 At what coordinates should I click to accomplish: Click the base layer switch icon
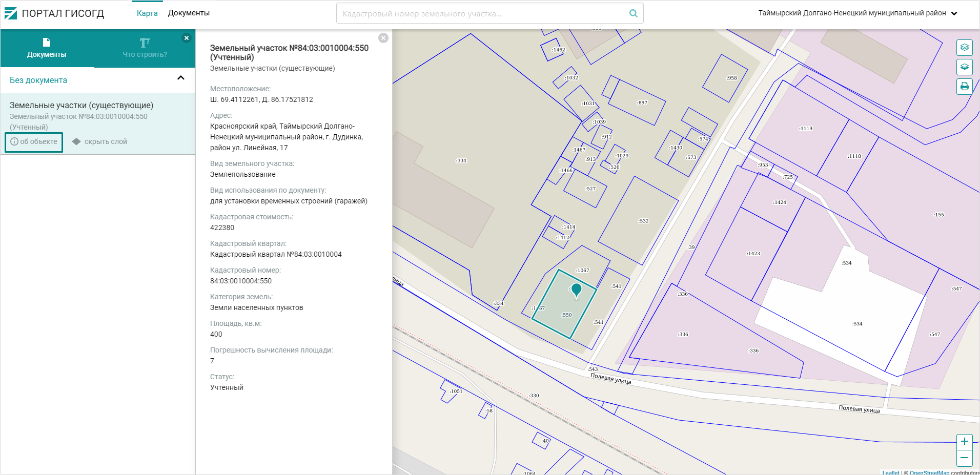click(964, 67)
